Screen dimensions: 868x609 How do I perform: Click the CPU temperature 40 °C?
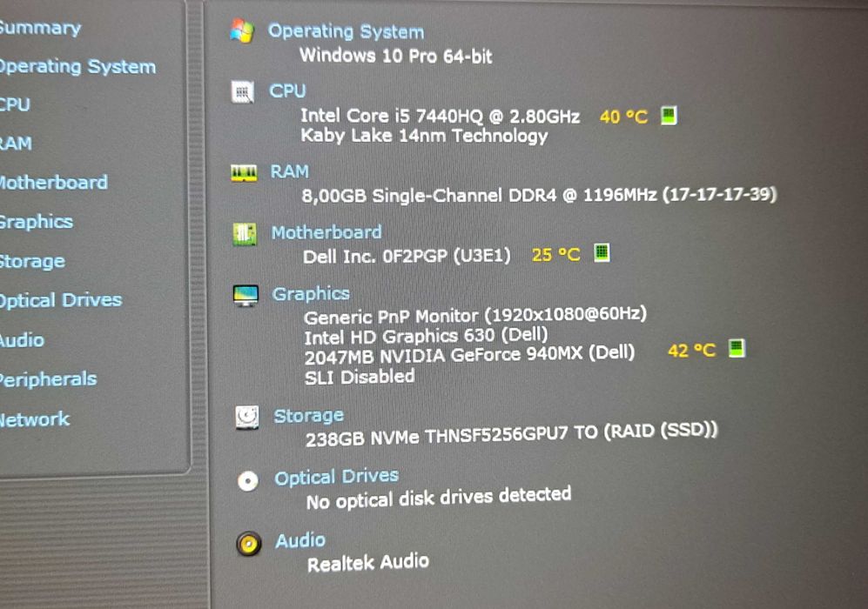[x=624, y=117]
